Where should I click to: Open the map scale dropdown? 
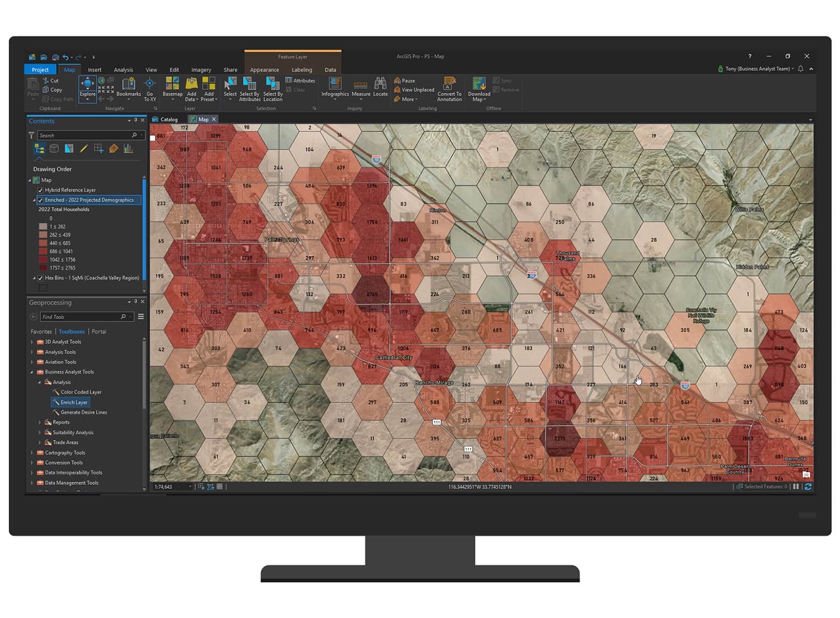pos(190,487)
